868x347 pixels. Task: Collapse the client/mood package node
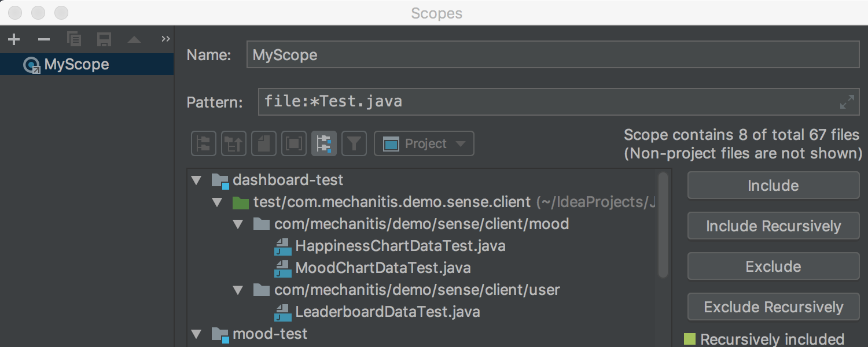(238, 224)
